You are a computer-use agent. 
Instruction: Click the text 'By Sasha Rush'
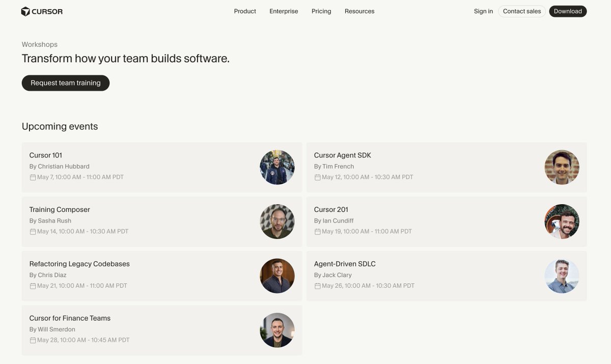(50, 221)
